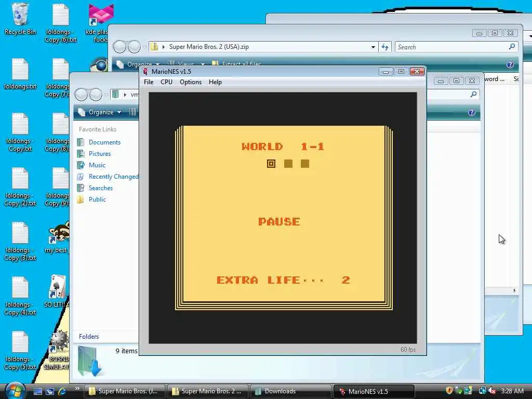Viewport: 532px width, 399px height.
Task: Open Public in Favorite Links
Action: pyautogui.click(x=97, y=199)
